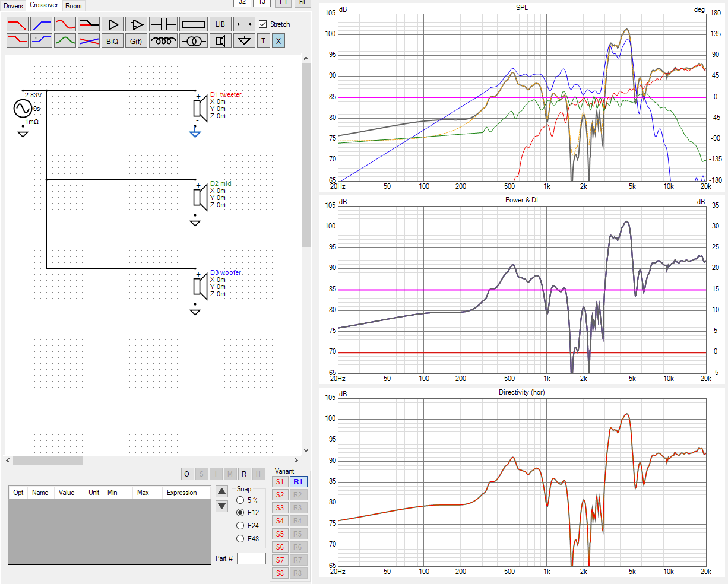This screenshot has height=584, width=728.
Task: Add the red low-pass filter block
Action: pos(18,24)
